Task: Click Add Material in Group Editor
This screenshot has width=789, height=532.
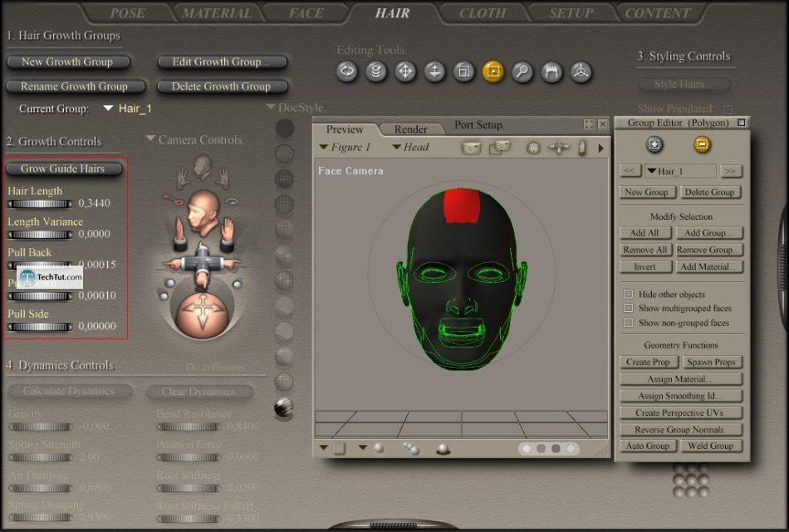Action: [x=709, y=266]
